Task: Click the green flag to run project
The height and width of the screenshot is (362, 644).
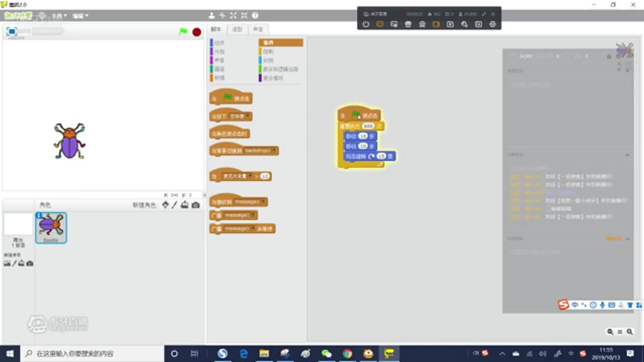Action: coord(183,32)
